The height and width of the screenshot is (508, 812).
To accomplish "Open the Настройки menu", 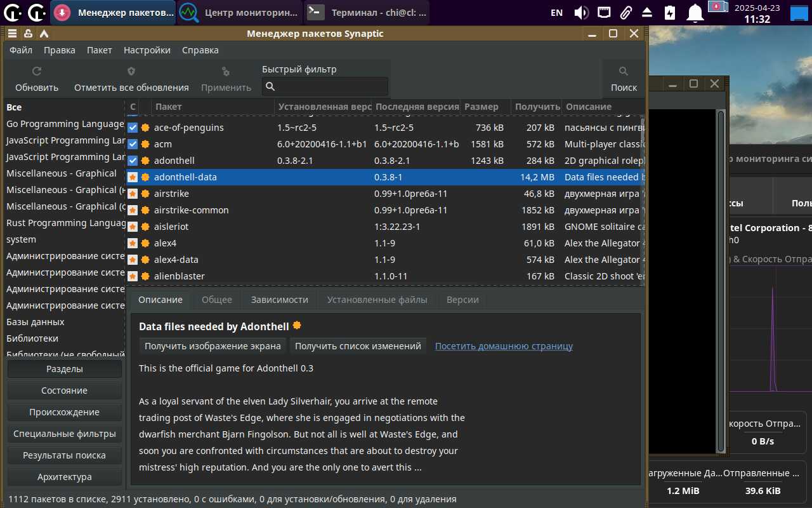I will 147,50.
